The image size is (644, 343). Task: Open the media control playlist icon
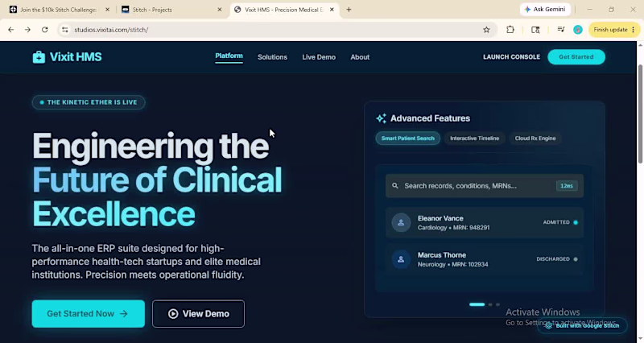click(560, 30)
